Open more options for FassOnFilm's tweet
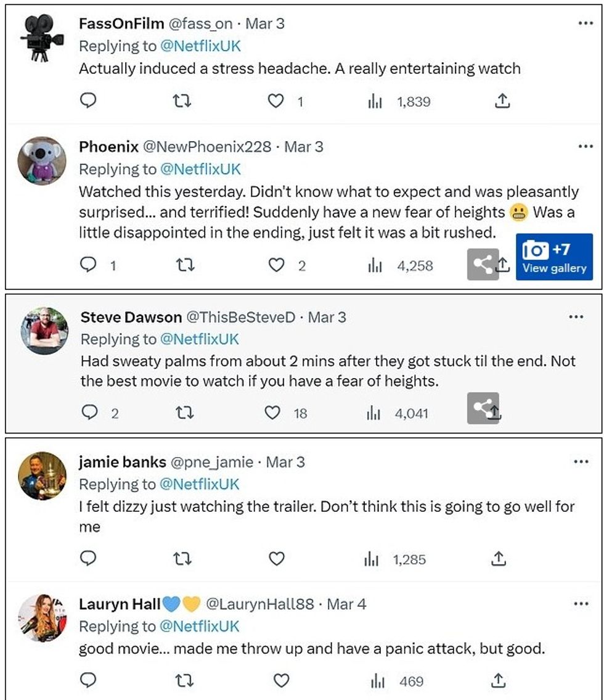 click(x=585, y=23)
